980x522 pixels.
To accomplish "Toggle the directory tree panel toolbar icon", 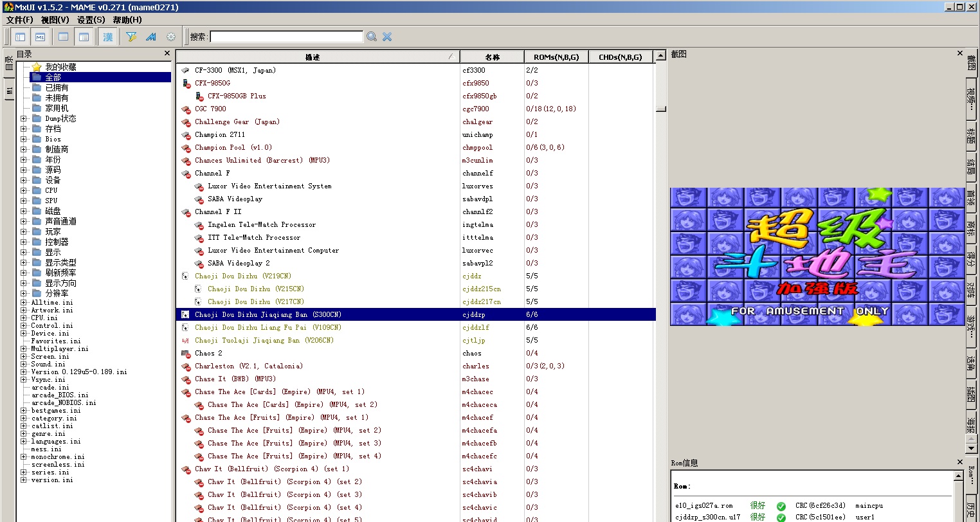I will point(21,37).
